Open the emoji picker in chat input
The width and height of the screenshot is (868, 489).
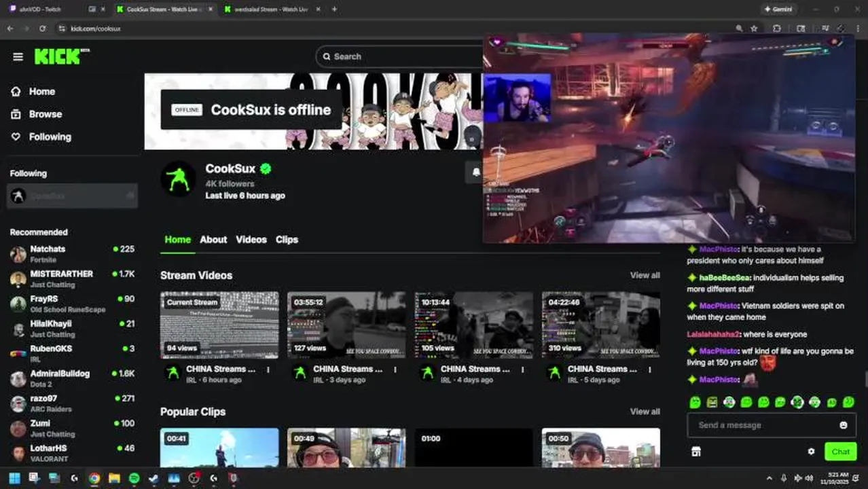(x=844, y=425)
